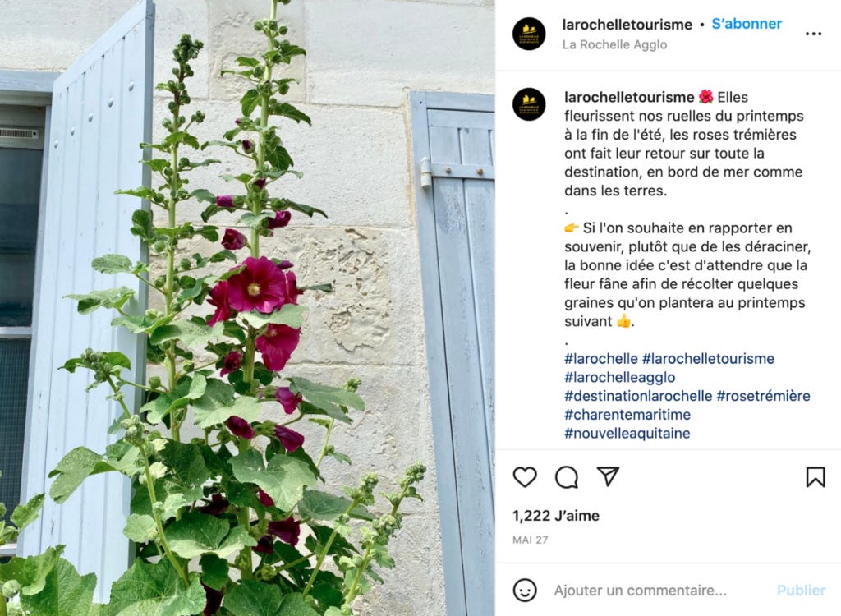Open the #rosetrémière hashtag
The width and height of the screenshot is (841, 616).
(x=763, y=396)
